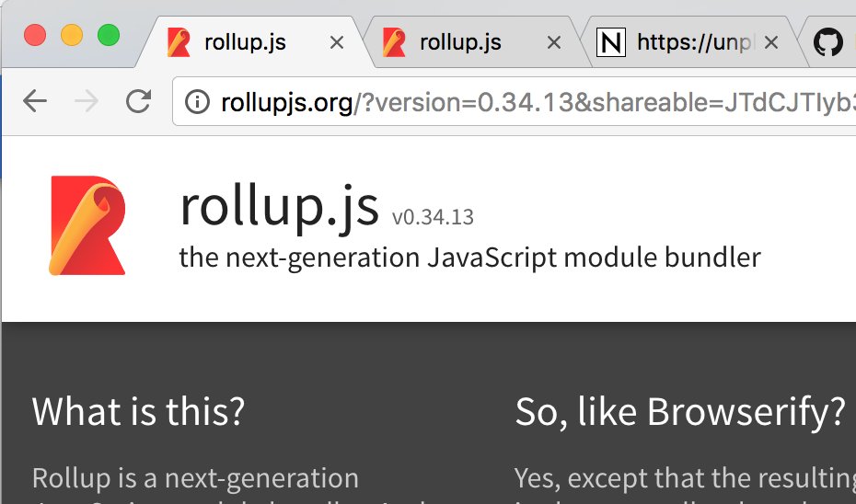Go back with the browser back arrow
856x504 pixels.
pyautogui.click(x=35, y=101)
